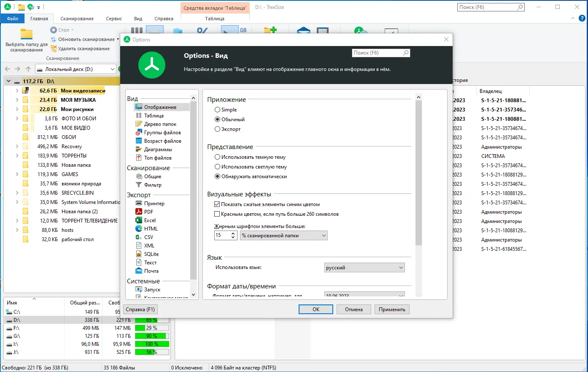Viewport: 588px width, 372px height.
Task: Expand Recovery folder node
Action: pyautogui.click(x=17, y=147)
